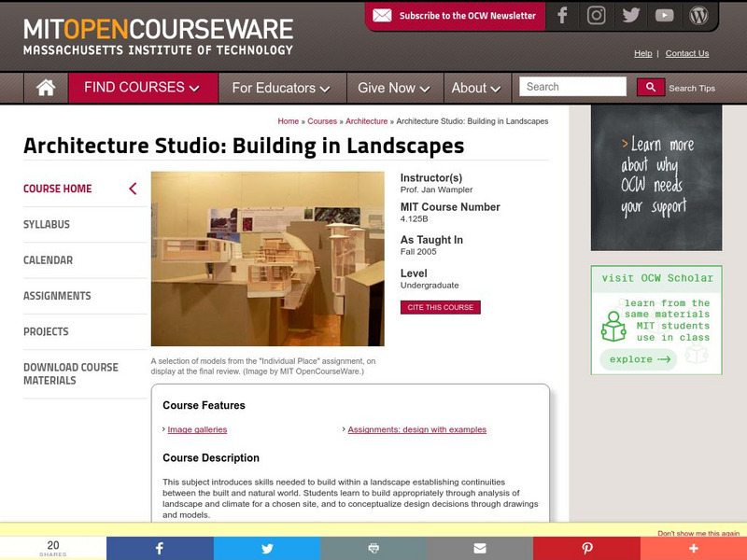Open the Image galleries link
Screen dimensions: 747x560
[197, 429]
